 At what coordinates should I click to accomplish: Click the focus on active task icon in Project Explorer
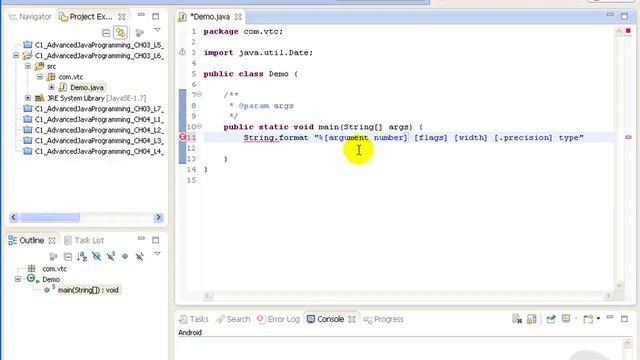[x=140, y=32]
